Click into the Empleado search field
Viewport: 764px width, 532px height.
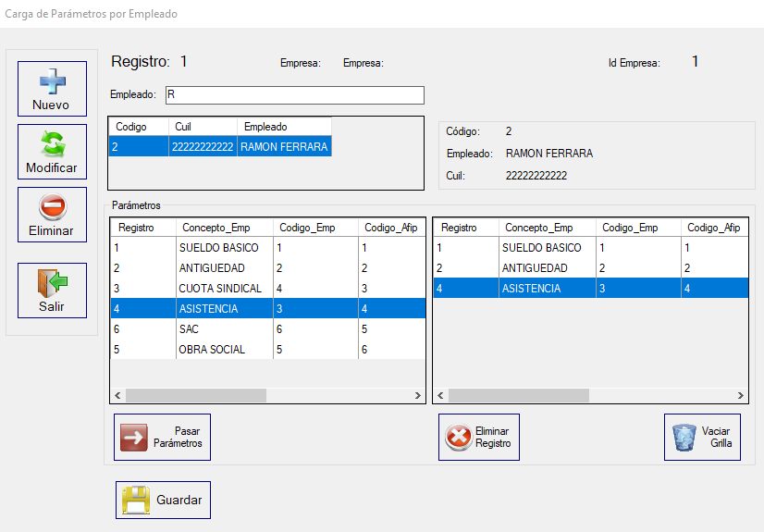294,95
